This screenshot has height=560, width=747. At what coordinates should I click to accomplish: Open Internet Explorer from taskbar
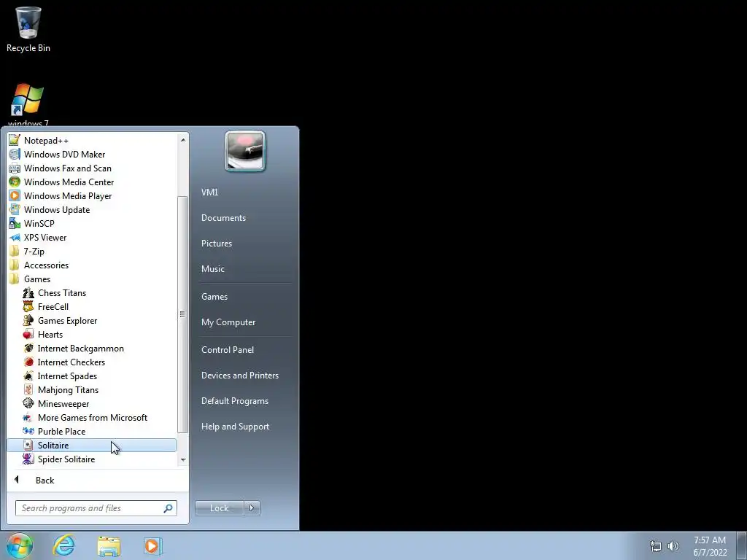click(64, 545)
